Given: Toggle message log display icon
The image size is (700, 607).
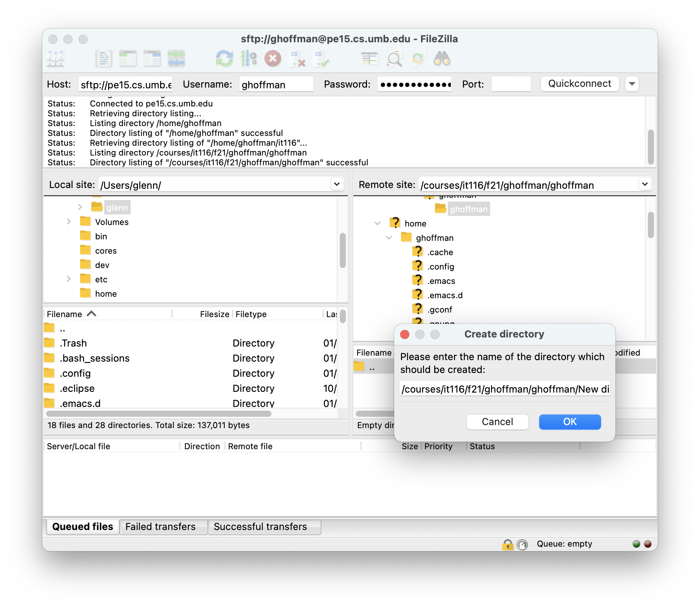Looking at the screenshot, I should coord(104,59).
